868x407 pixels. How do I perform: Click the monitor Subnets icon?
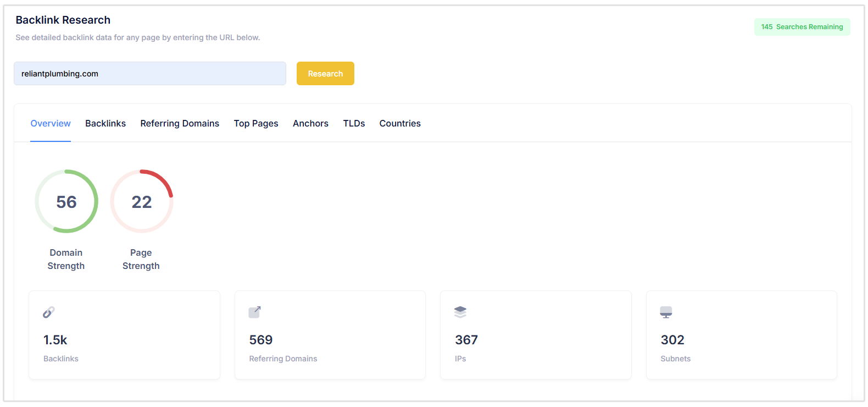(666, 312)
